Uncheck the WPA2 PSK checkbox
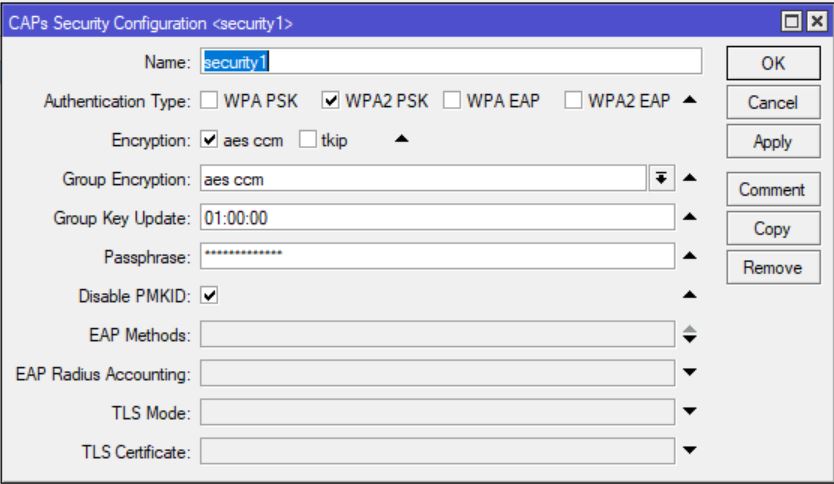The height and width of the screenshot is (484, 834). [x=330, y=100]
